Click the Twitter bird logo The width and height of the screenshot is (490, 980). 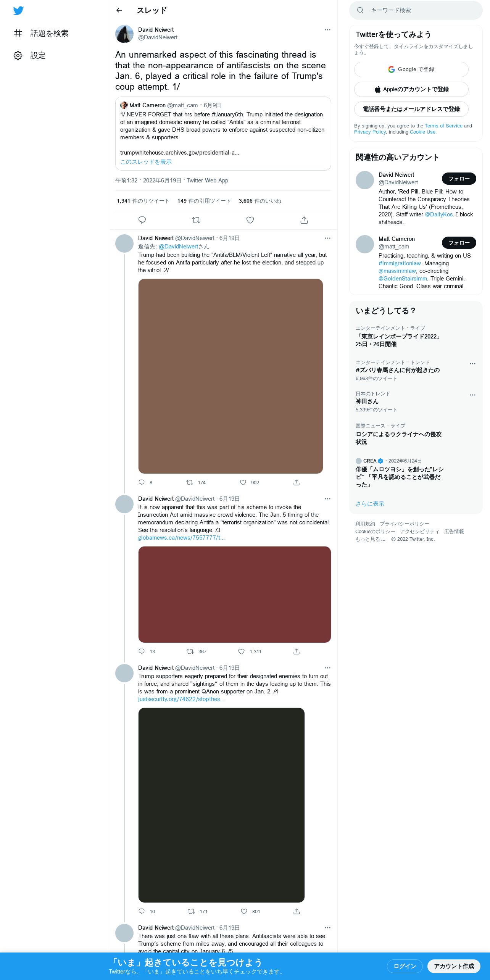[x=18, y=11]
